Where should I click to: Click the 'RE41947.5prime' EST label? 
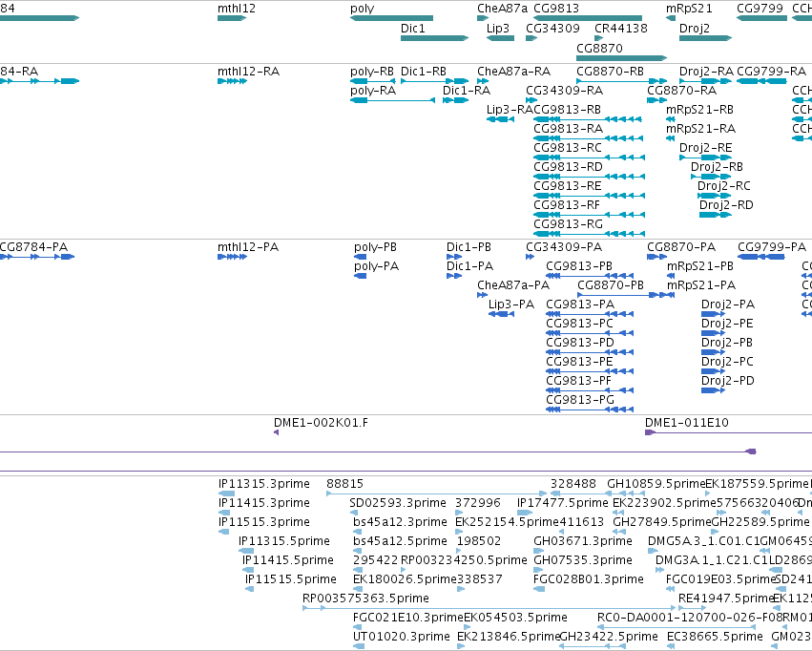coord(726,598)
